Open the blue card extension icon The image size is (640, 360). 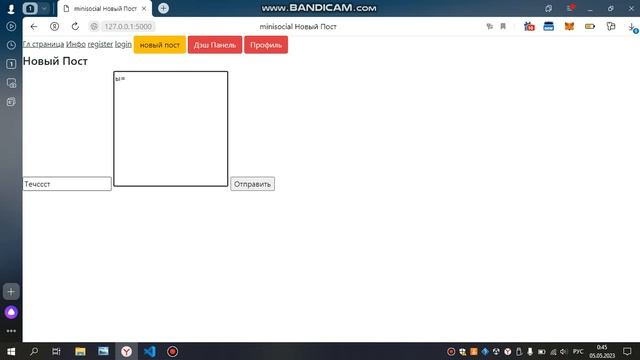pyautogui.click(x=549, y=27)
